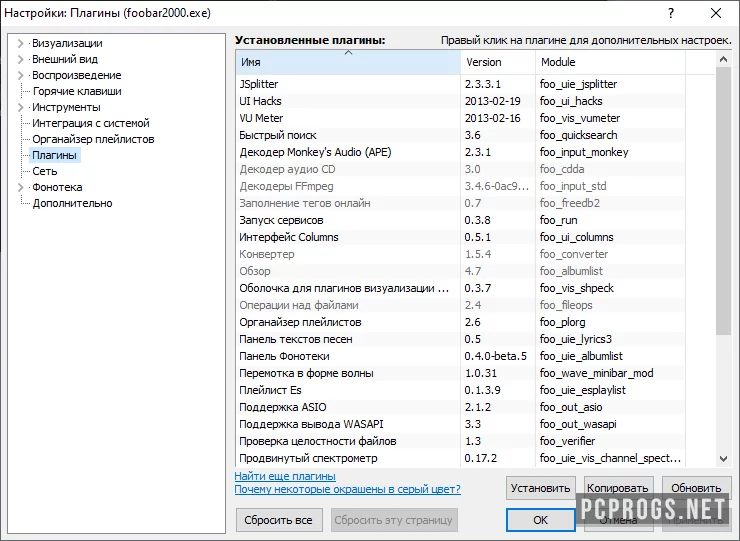Select Заполнение тегов онлайн row
The width and height of the screenshot is (740, 541).
[x=460, y=203]
